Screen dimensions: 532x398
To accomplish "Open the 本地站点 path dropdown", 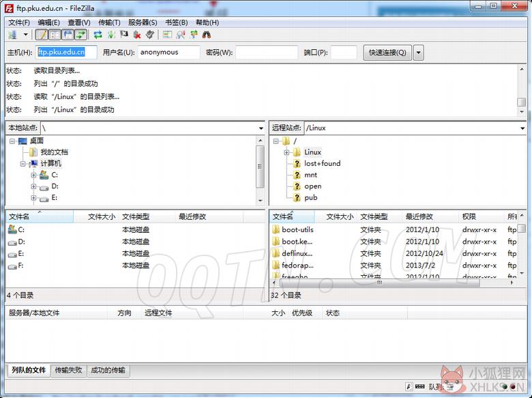I will click(261, 128).
